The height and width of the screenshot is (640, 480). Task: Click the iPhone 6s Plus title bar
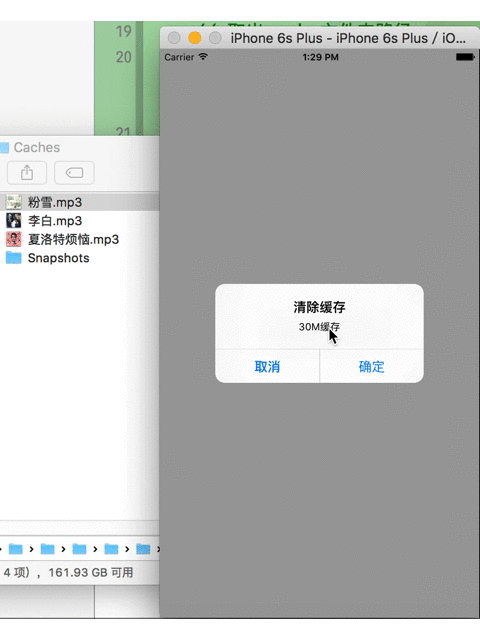pyautogui.click(x=320, y=38)
